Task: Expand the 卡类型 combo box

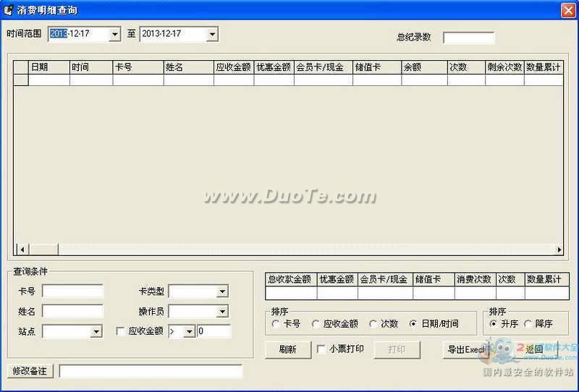Action: click(x=222, y=291)
